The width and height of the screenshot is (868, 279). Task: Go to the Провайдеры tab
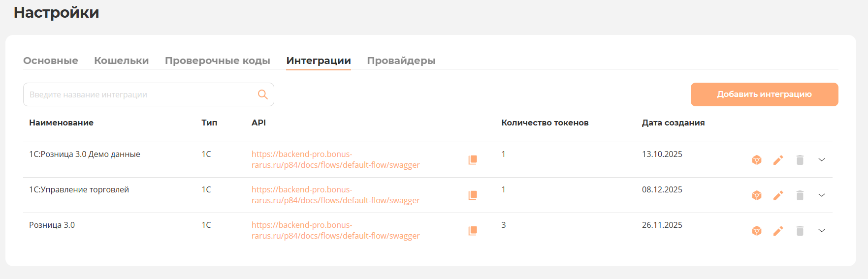(x=401, y=61)
